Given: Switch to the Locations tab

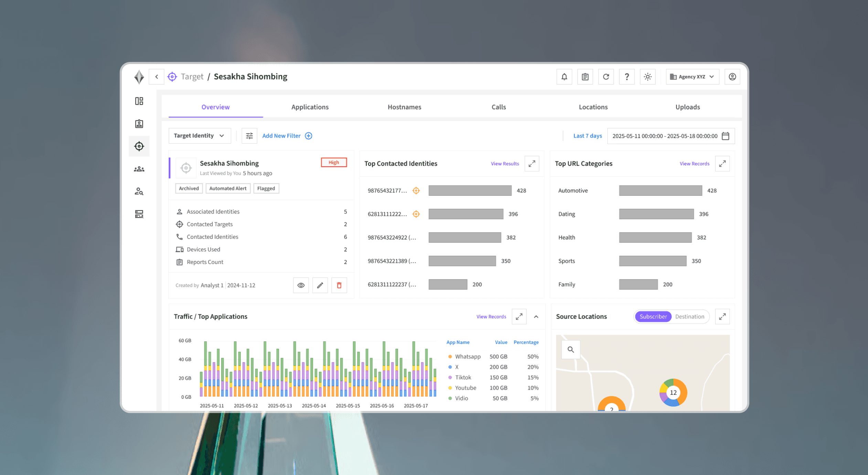Looking at the screenshot, I should coord(593,107).
